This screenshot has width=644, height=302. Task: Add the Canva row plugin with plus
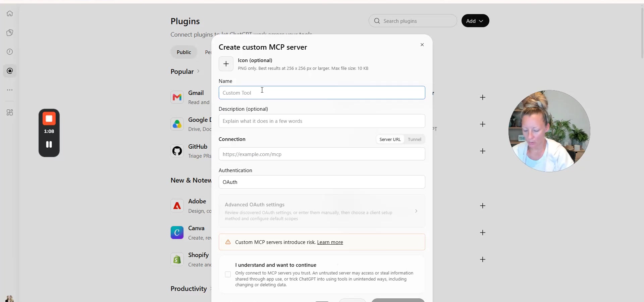(x=483, y=233)
